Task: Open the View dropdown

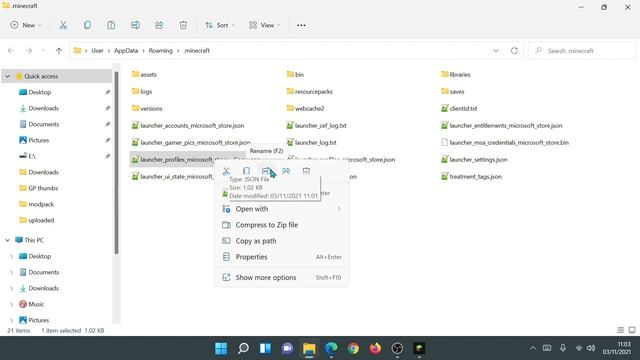Action: (x=264, y=25)
